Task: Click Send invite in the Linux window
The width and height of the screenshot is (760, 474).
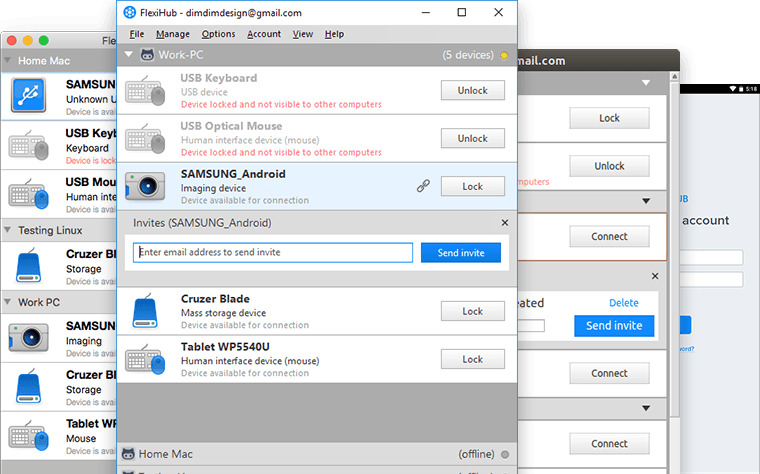Action: [614, 326]
